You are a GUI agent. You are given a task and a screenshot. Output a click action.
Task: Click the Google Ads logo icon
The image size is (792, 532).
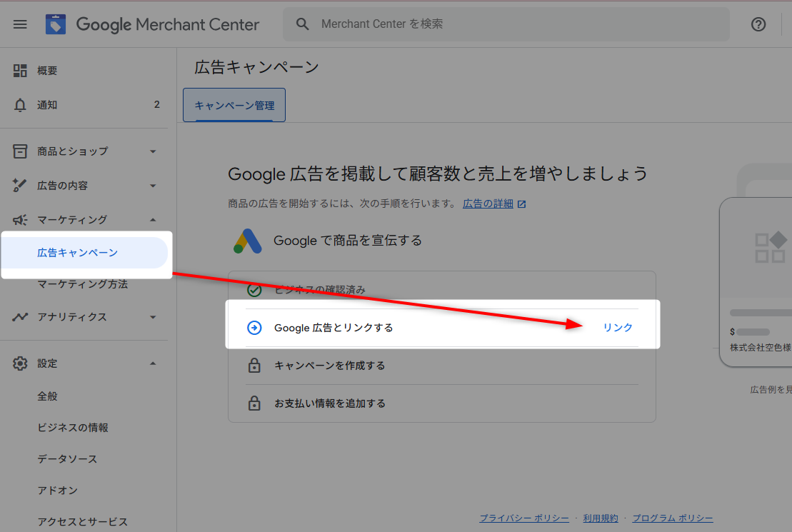coord(248,241)
